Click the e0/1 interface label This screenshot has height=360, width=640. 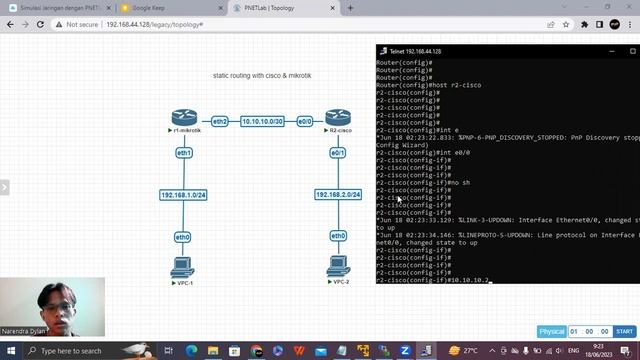click(338, 153)
